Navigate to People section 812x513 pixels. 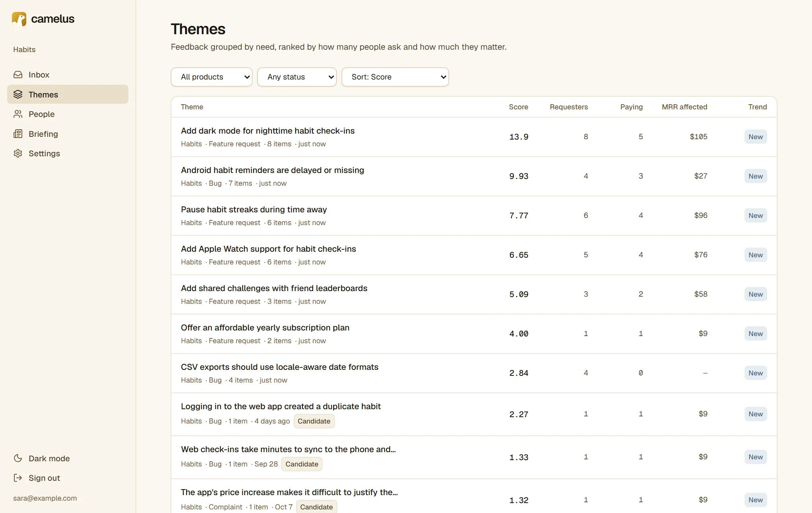[x=41, y=114]
